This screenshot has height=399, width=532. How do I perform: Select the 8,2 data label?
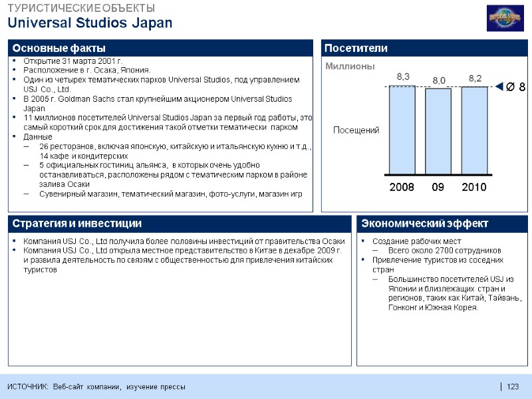tap(475, 78)
